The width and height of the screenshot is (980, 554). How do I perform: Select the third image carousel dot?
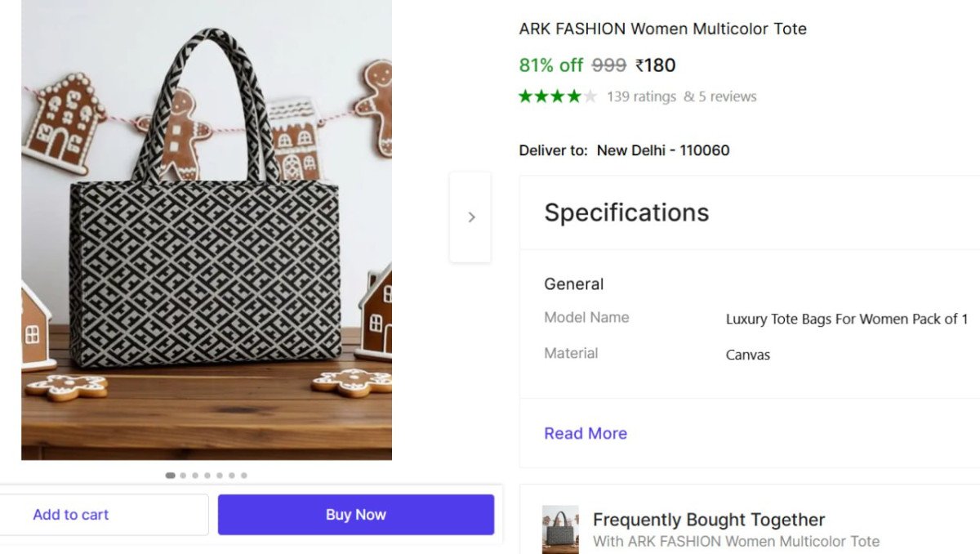(195, 475)
